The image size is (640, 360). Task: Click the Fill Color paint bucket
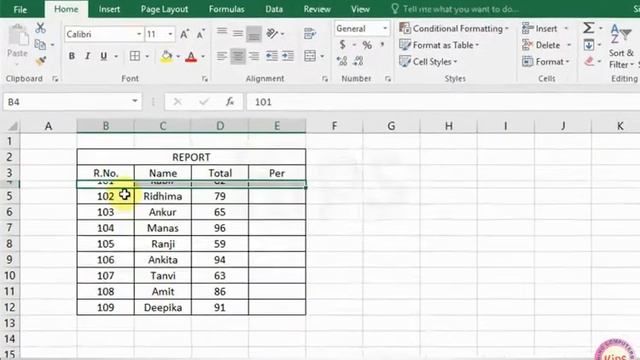[166, 56]
